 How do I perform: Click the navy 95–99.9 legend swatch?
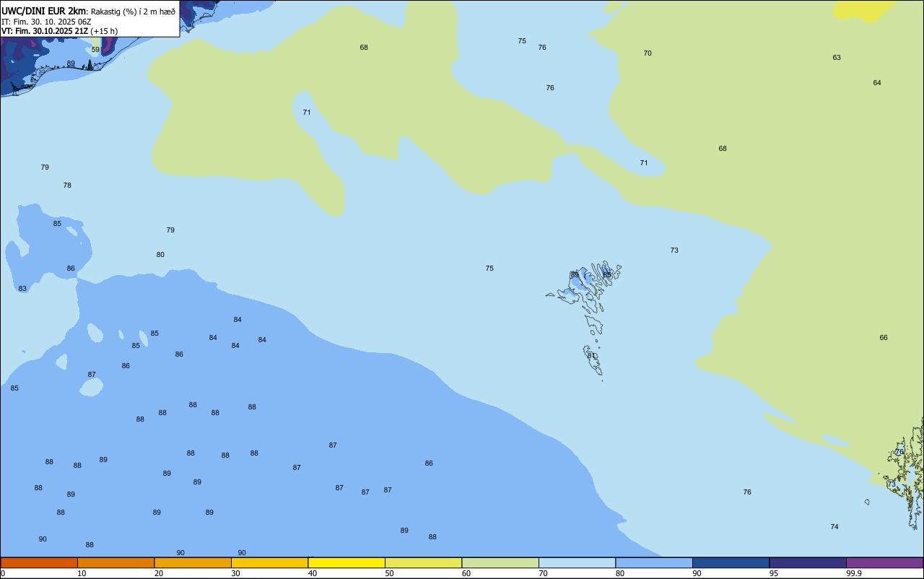808,562
